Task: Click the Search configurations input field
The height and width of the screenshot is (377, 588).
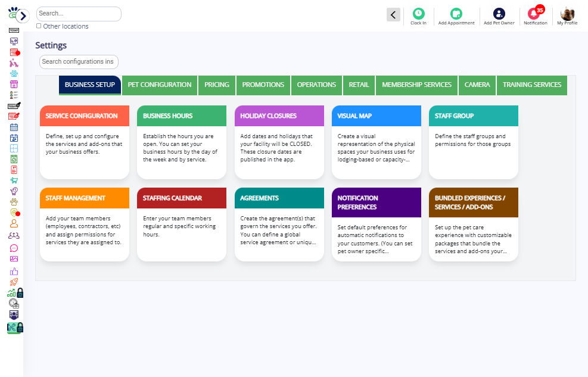Action: pyautogui.click(x=79, y=62)
